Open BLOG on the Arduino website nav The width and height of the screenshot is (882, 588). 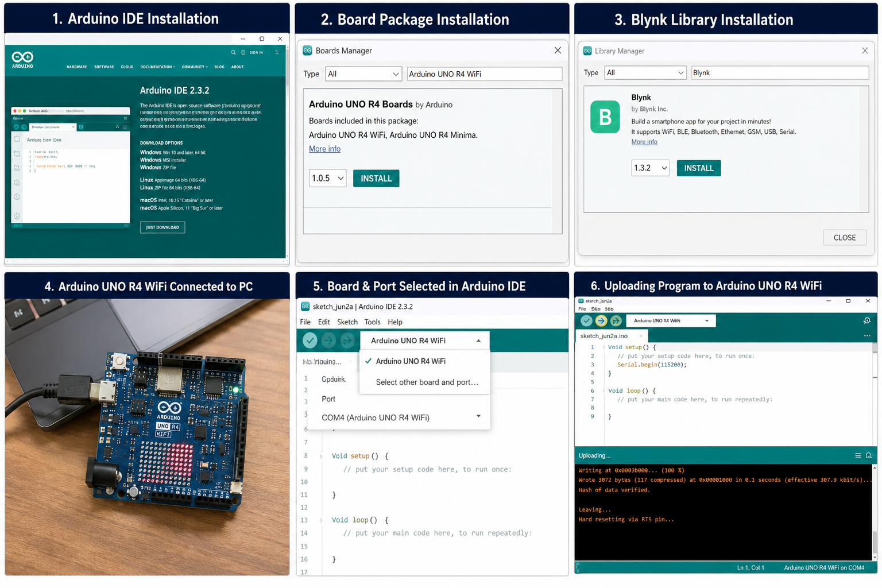[x=219, y=67]
